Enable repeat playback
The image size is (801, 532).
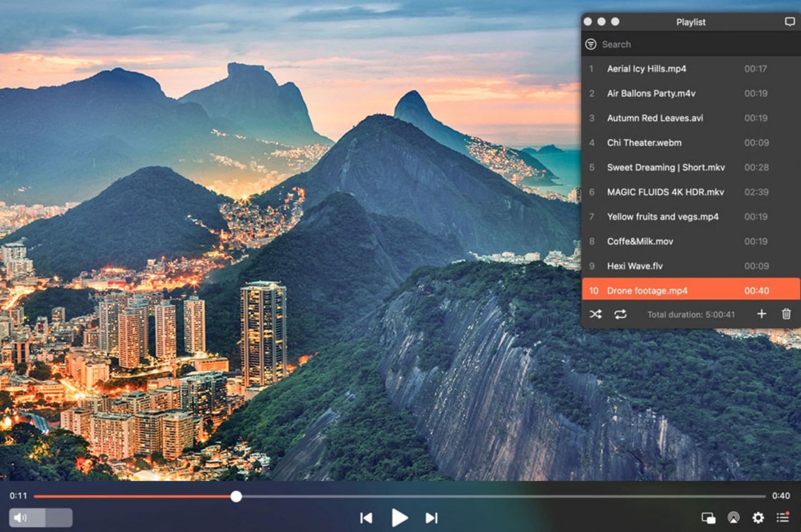pyautogui.click(x=619, y=314)
